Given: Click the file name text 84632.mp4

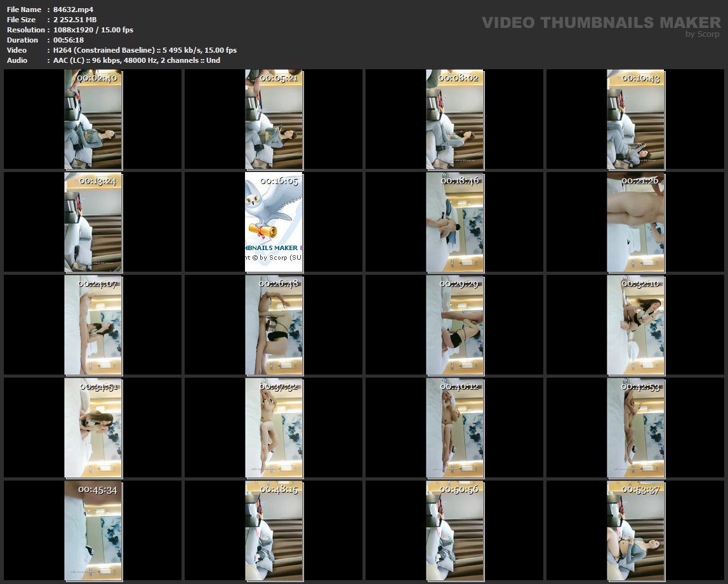Looking at the screenshot, I should pos(73,10).
